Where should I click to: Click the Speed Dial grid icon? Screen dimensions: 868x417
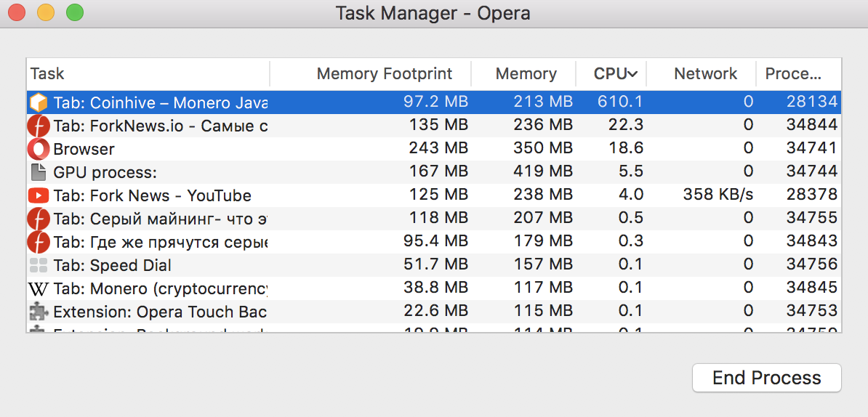39,265
